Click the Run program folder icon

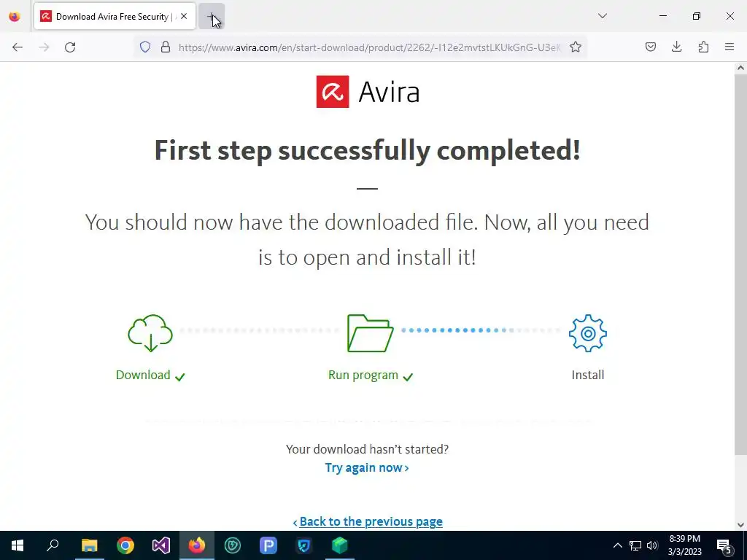tap(370, 332)
